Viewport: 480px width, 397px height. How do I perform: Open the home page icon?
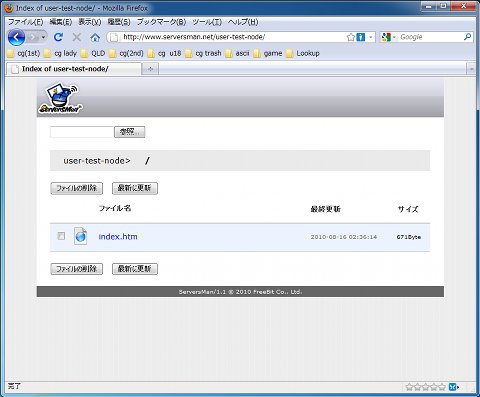95,37
